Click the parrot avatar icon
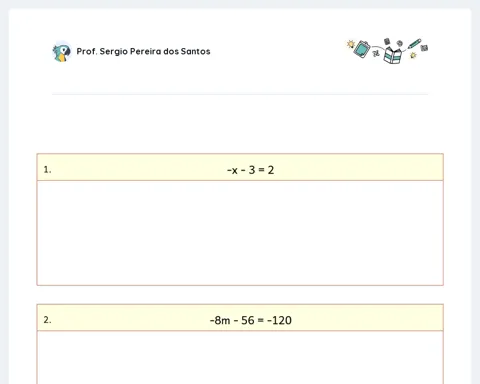 [x=62, y=52]
